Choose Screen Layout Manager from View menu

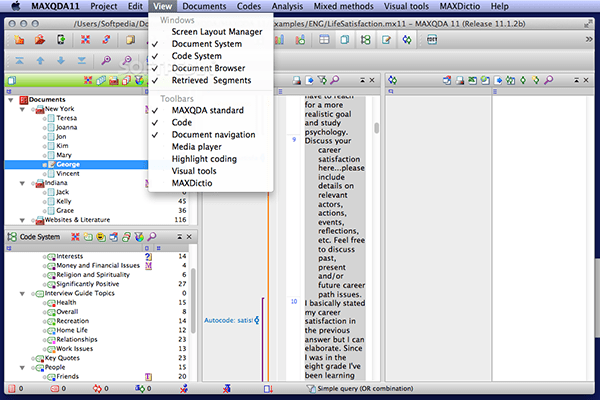click(x=215, y=32)
